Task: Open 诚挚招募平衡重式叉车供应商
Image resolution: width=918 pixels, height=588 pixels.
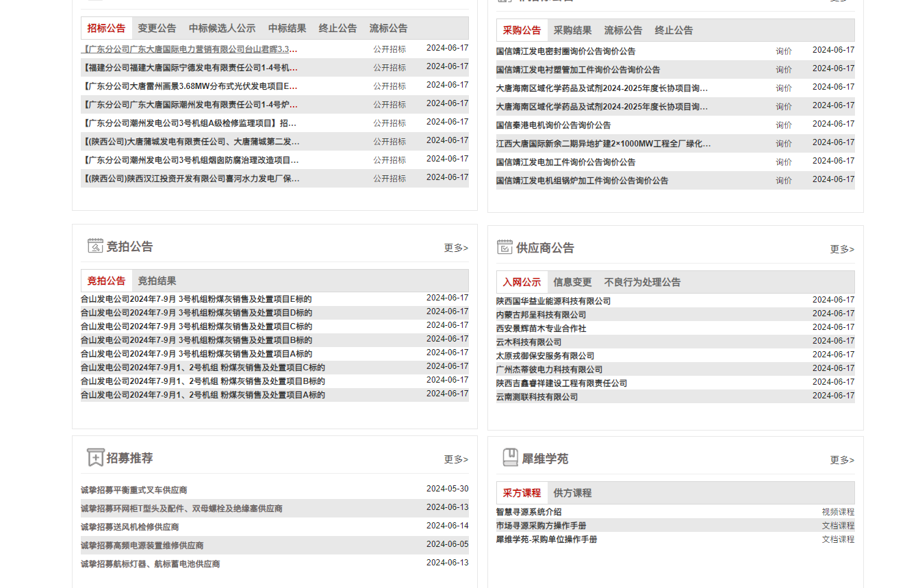Action: click(134, 490)
